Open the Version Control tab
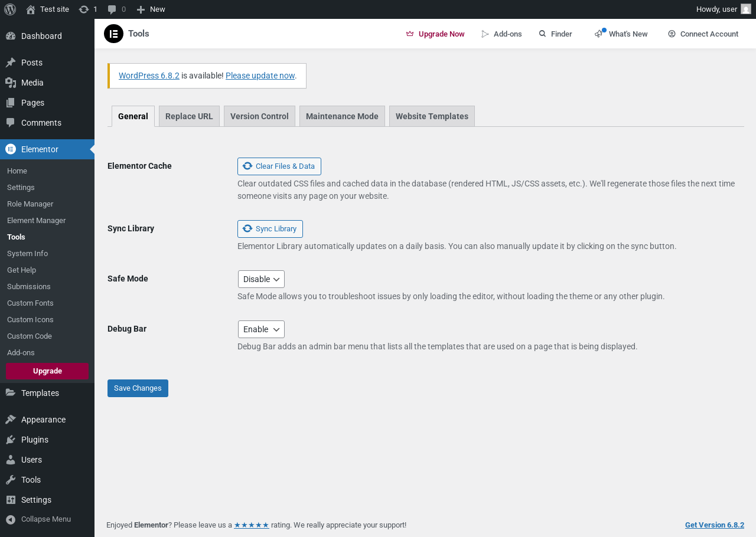The width and height of the screenshot is (756, 537). coord(259,116)
